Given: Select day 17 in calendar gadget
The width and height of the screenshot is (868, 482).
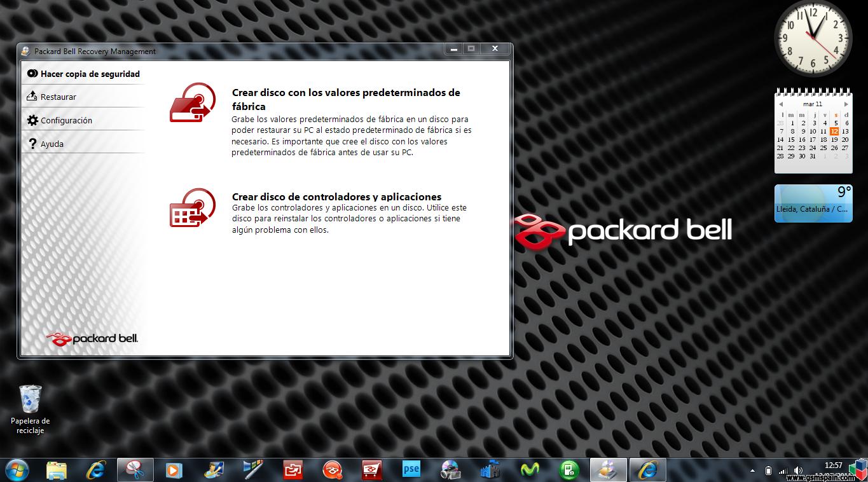Looking at the screenshot, I should pyautogui.click(x=813, y=139).
